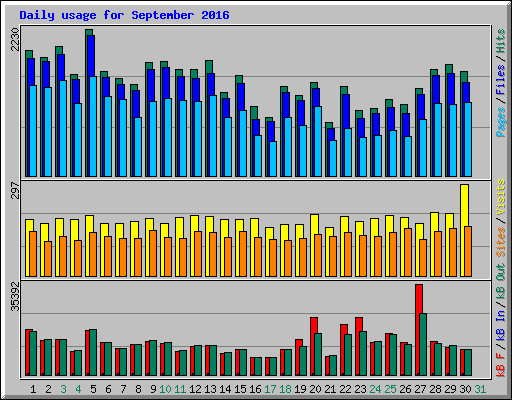Click green weekend day label 24

tap(375, 389)
